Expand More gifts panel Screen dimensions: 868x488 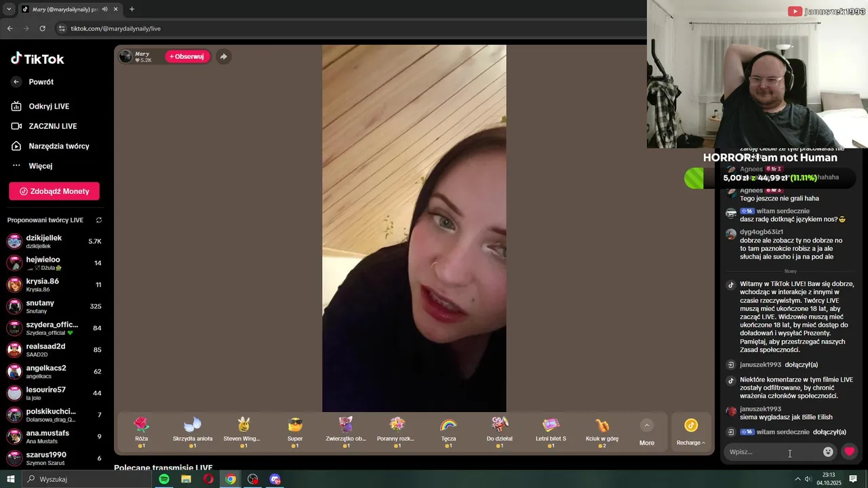tap(647, 432)
